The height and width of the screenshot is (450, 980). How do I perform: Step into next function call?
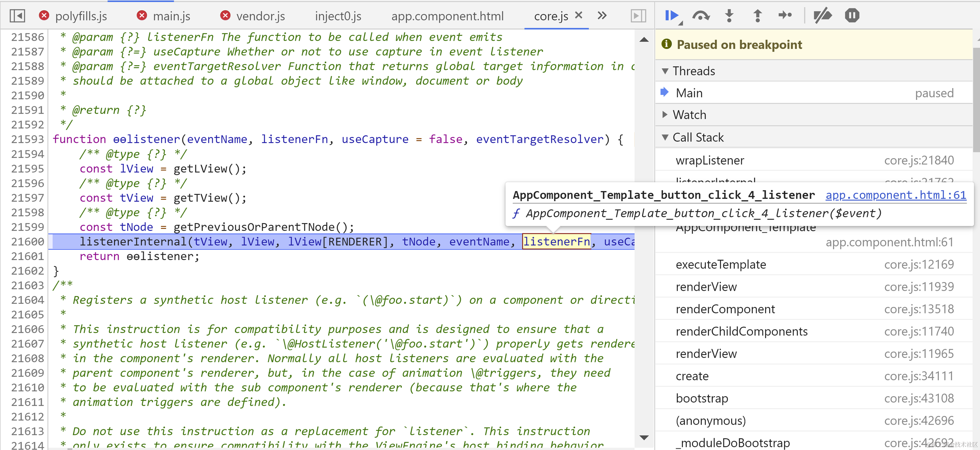pyautogui.click(x=729, y=16)
